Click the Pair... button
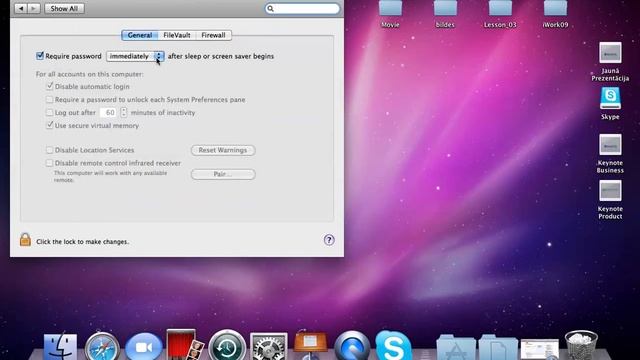This screenshot has width=640, height=360. pyautogui.click(x=223, y=174)
